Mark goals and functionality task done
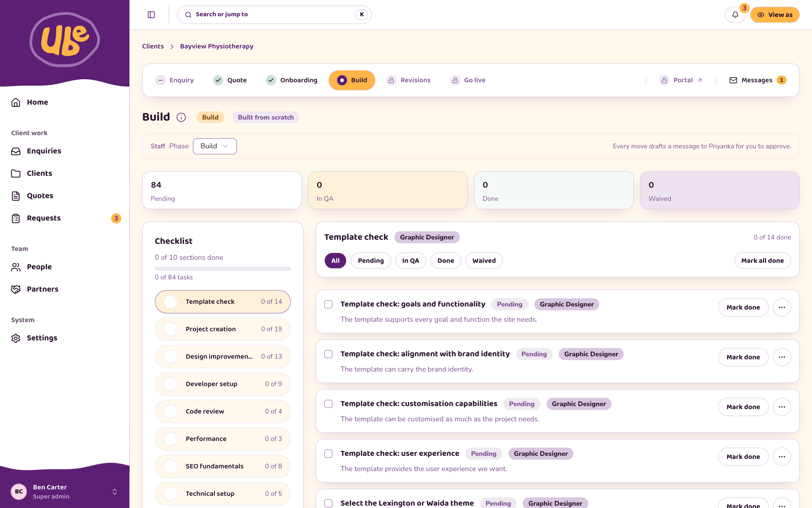Viewport: 812px width, 508px height. coord(743,308)
